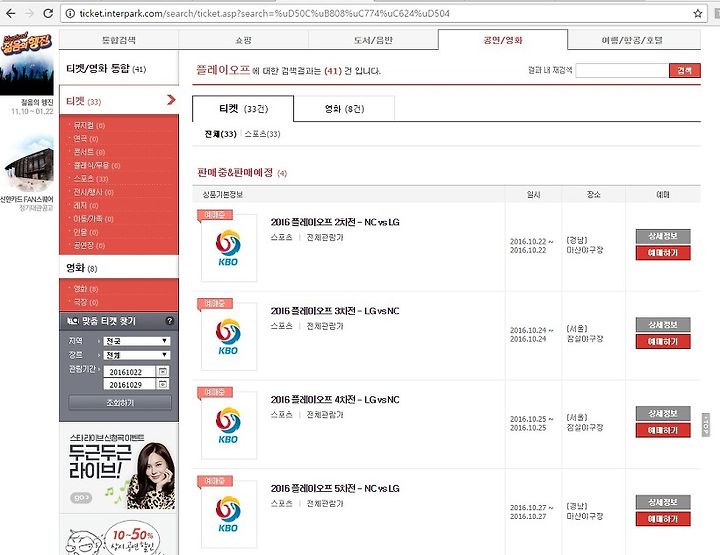Click the 전체(33) filter link
The image size is (720, 555).
[220, 134]
